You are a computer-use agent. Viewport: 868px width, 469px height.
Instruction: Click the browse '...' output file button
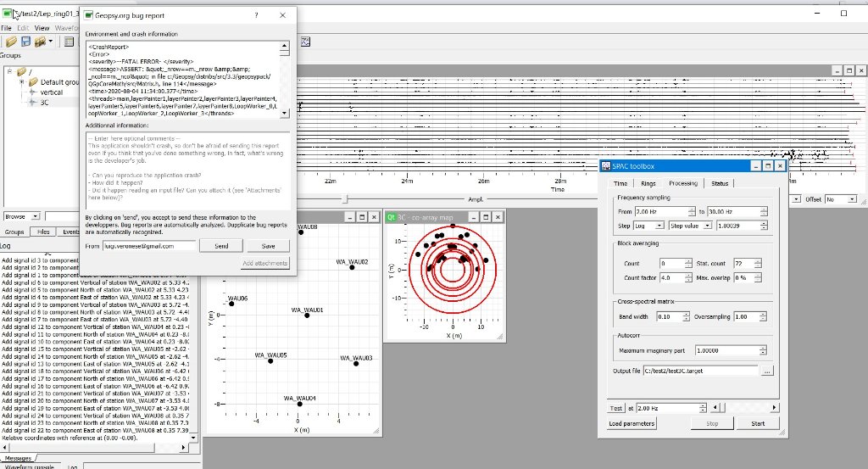pyautogui.click(x=767, y=371)
